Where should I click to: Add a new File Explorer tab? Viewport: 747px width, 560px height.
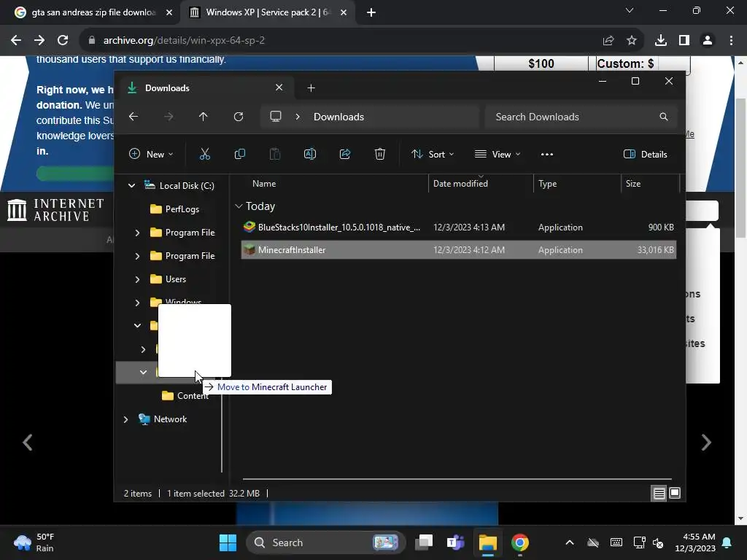click(311, 88)
